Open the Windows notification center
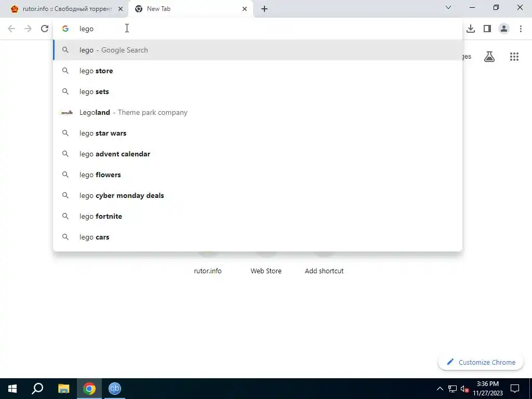The width and height of the screenshot is (532, 399). coord(515,389)
